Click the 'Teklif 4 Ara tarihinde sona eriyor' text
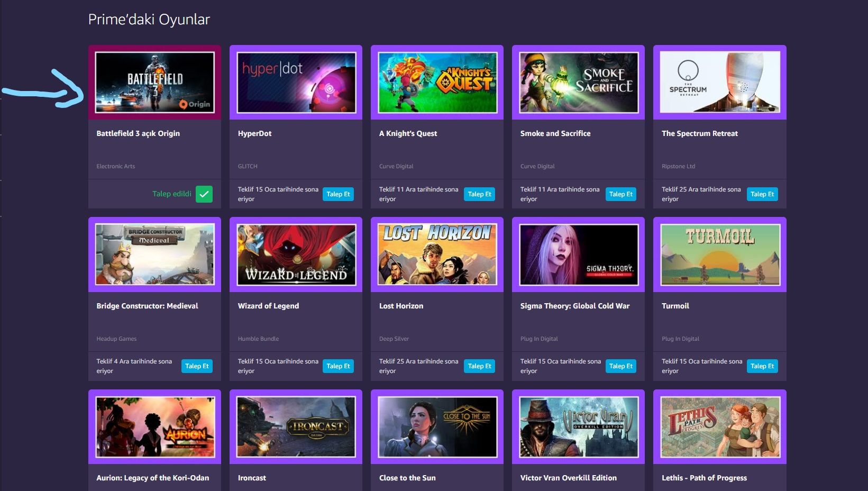This screenshot has height=491, width=868. point(134,366)
